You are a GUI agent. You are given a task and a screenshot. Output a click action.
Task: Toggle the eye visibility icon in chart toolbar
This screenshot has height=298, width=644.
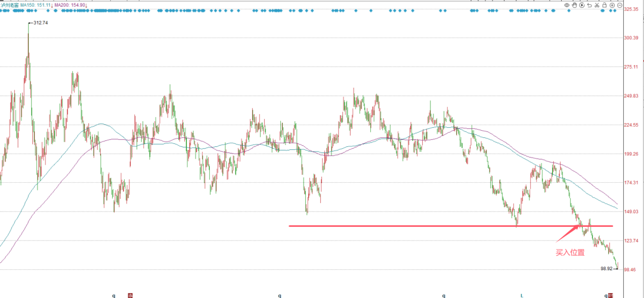click(x=567, y=5)
